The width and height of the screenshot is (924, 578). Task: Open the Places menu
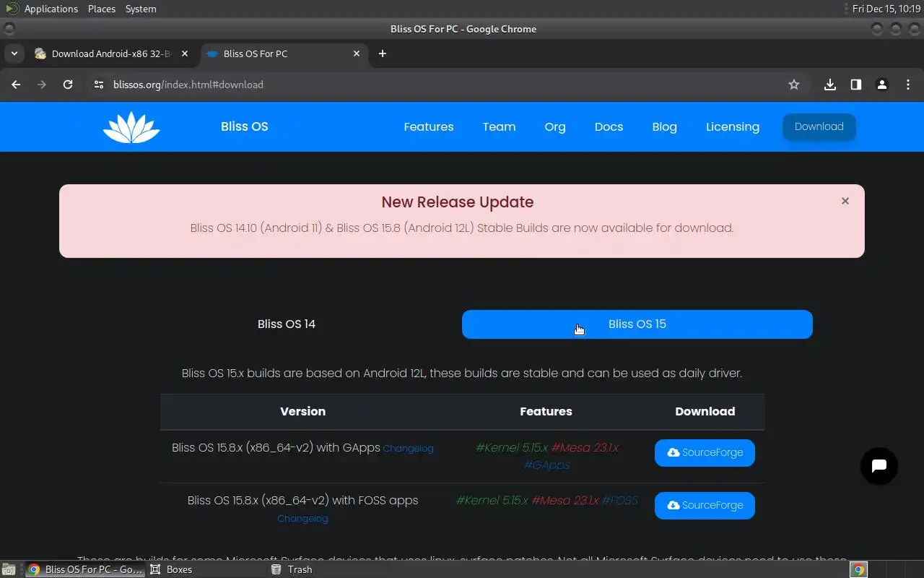102,9
